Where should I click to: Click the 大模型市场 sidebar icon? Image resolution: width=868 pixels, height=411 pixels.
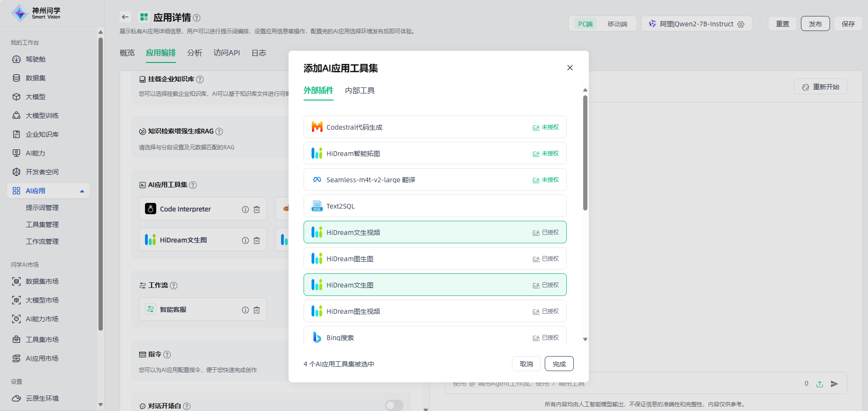16,300
